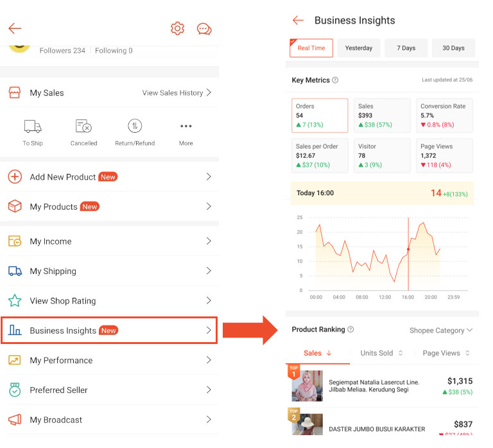
Task: Tap the More three-dots icon
Action: pyautogui.click(x=186, y=126)
